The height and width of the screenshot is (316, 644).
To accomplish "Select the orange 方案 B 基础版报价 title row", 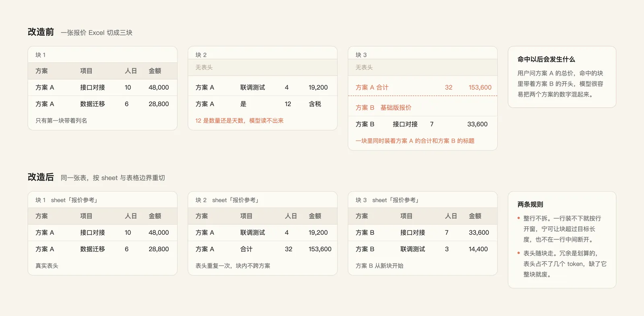I will coord(384,108).
